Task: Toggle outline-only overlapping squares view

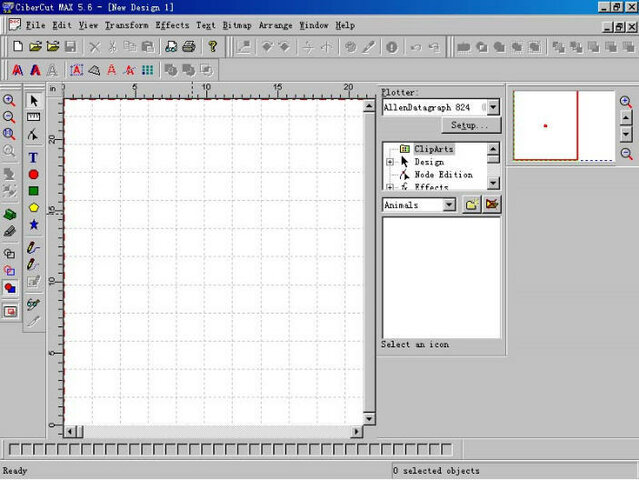Action: coord(9,253)
